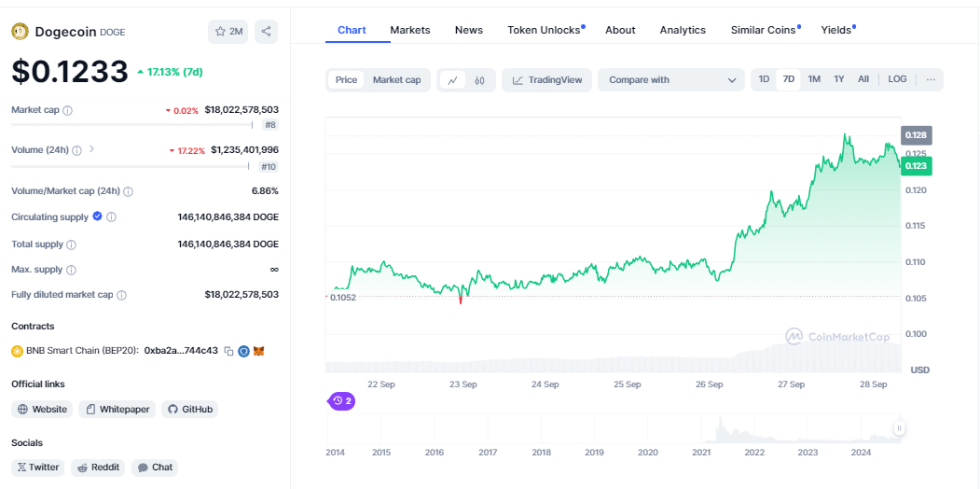Viewport: 980px width, 489px height.
Task: Open the Chat social link
Action: 155,468
